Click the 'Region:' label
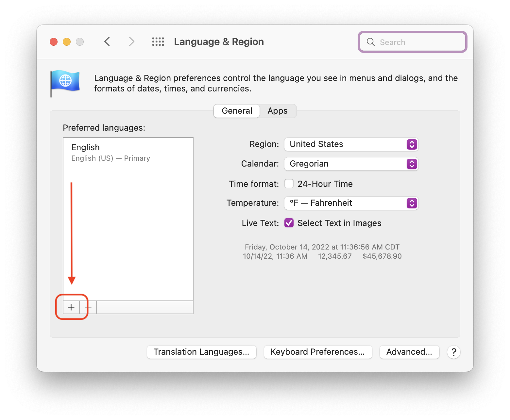The height and width of the screenshot is (420, 510). (x=264, y=144)
